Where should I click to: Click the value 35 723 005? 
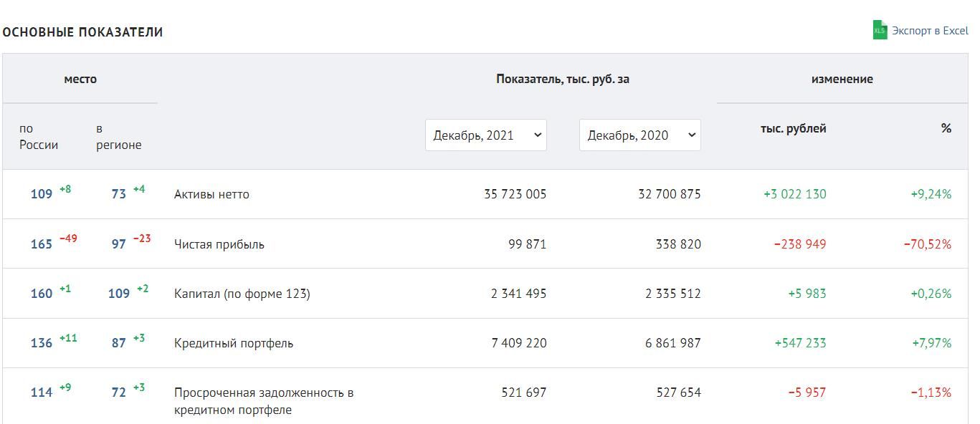[x=515, y=194]
